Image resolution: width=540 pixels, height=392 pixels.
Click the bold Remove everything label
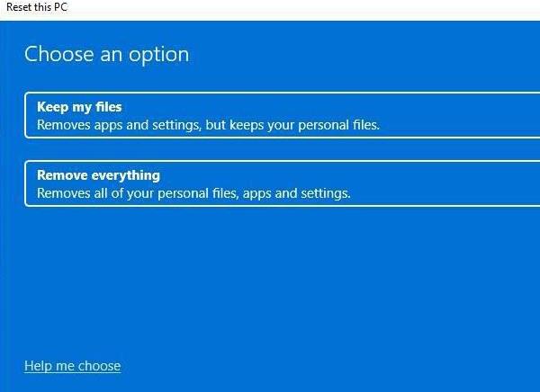[x=98, y=175]
